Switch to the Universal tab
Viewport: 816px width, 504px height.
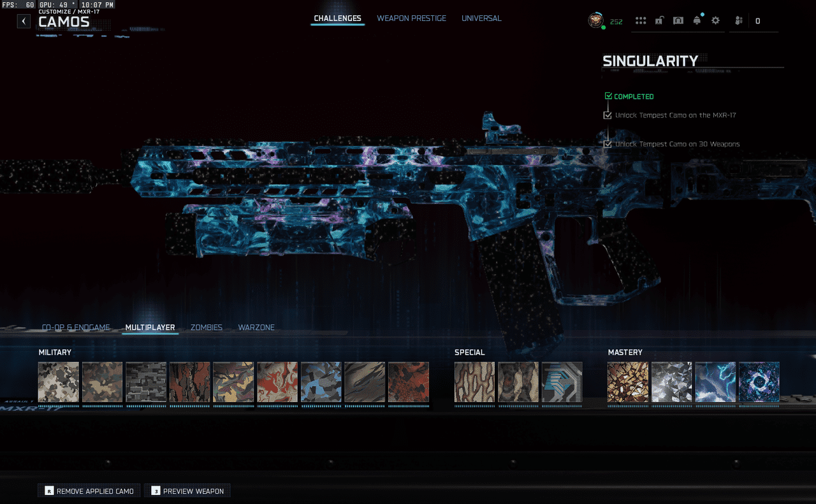pyautogui.click(x=481, y=18)
